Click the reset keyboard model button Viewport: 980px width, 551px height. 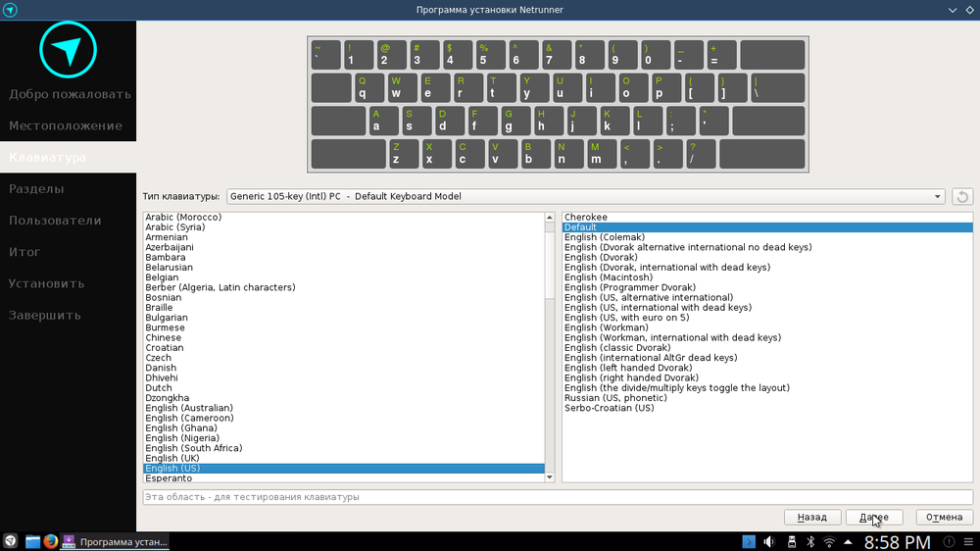(x=962, y=196)
